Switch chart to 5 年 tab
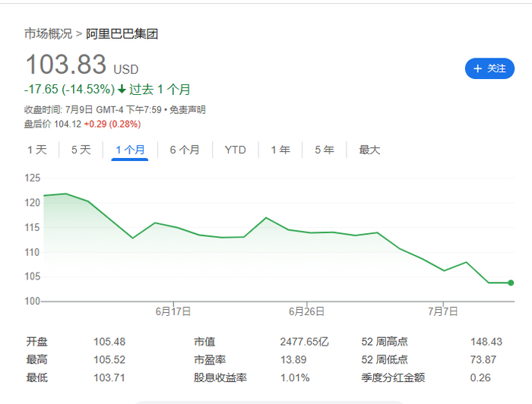This screenshot has width=532, height=404. 325,150
